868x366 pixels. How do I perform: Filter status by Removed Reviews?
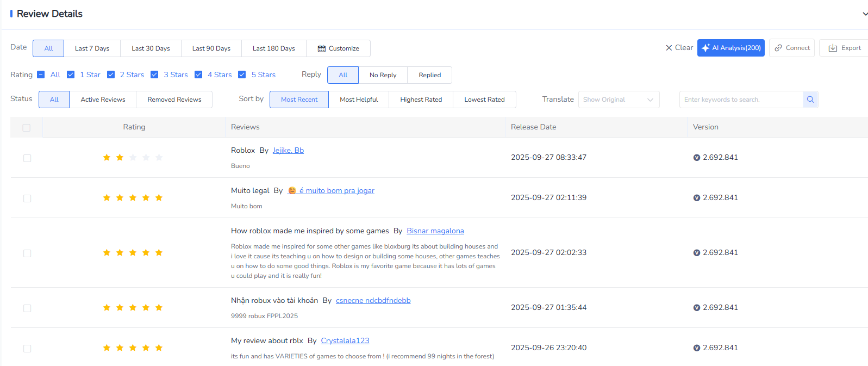coord(174,100)
